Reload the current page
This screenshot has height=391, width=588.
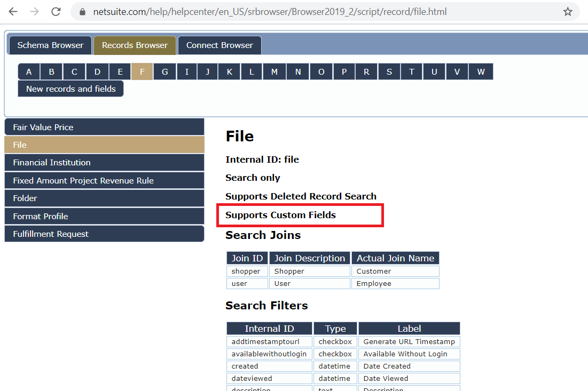point(56,11)
